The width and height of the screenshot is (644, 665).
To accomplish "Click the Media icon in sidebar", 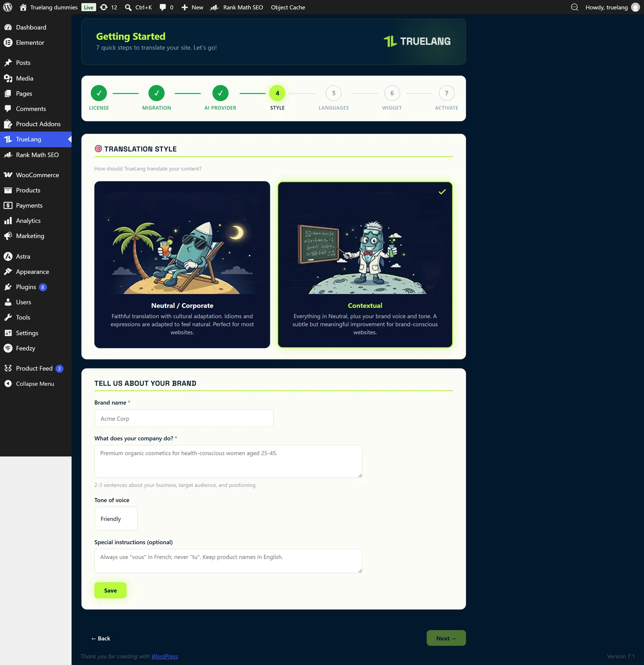I will (x=8, y=78).
